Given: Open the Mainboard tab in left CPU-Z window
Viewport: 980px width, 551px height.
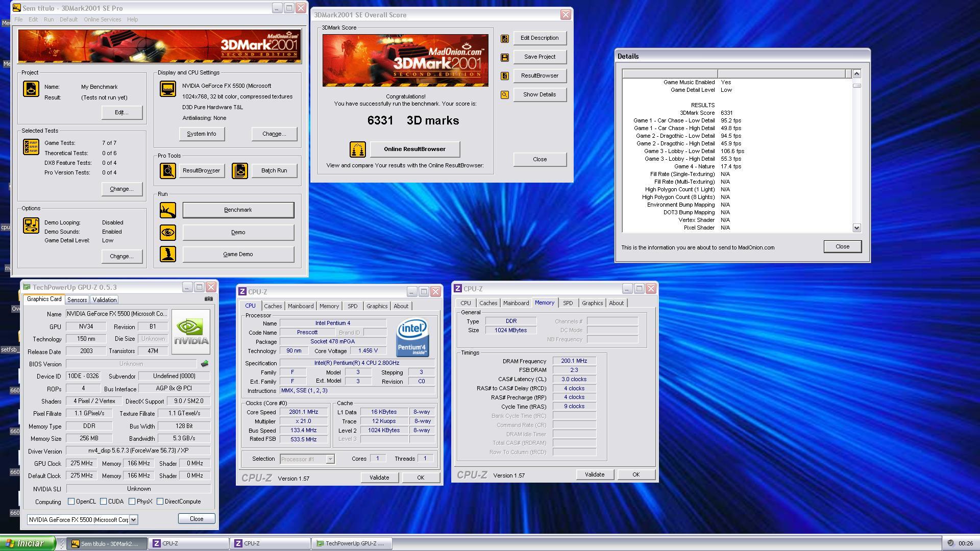Looking at the screenshot, I should tap(301, 306).
